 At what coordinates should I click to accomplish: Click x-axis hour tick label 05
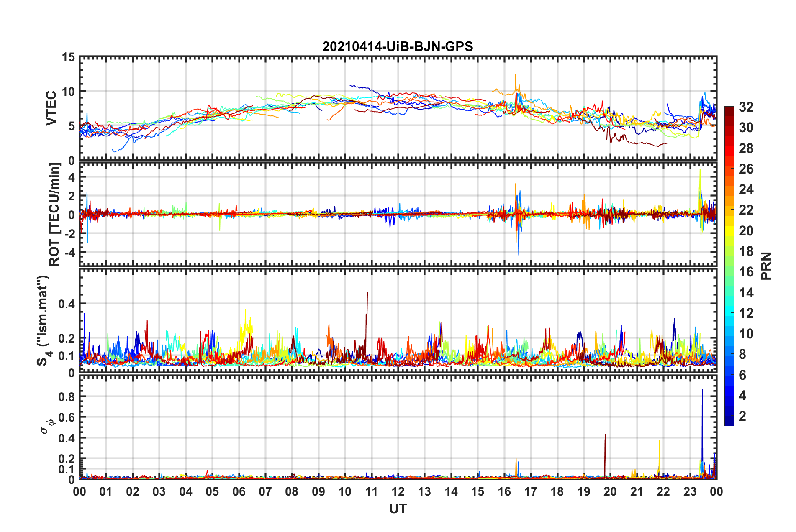tap(212, 491)
